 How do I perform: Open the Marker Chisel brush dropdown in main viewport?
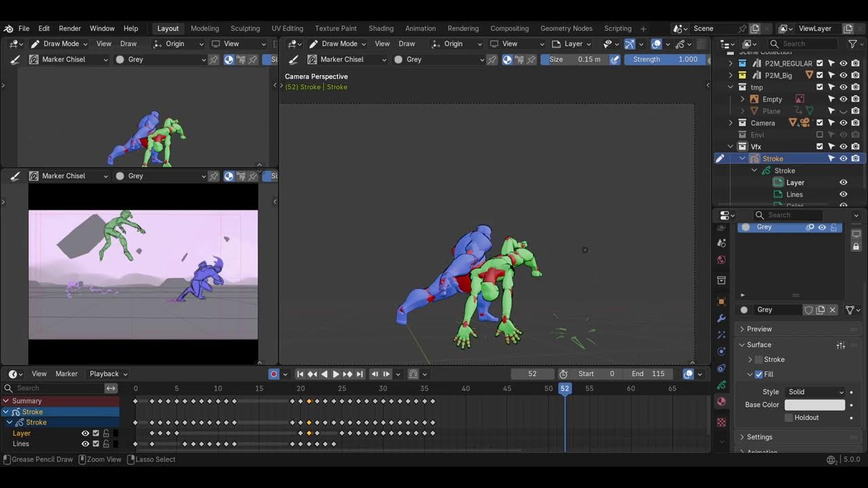coord(347,59)
